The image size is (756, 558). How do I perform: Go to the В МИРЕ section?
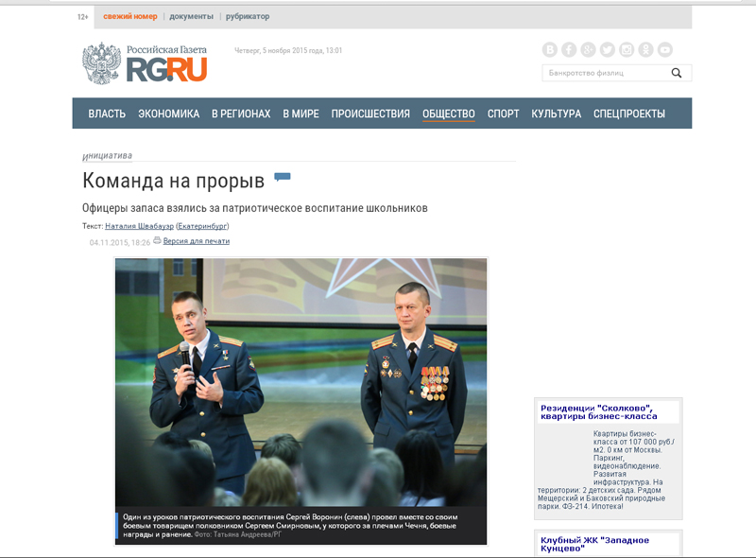pos(301,113)
